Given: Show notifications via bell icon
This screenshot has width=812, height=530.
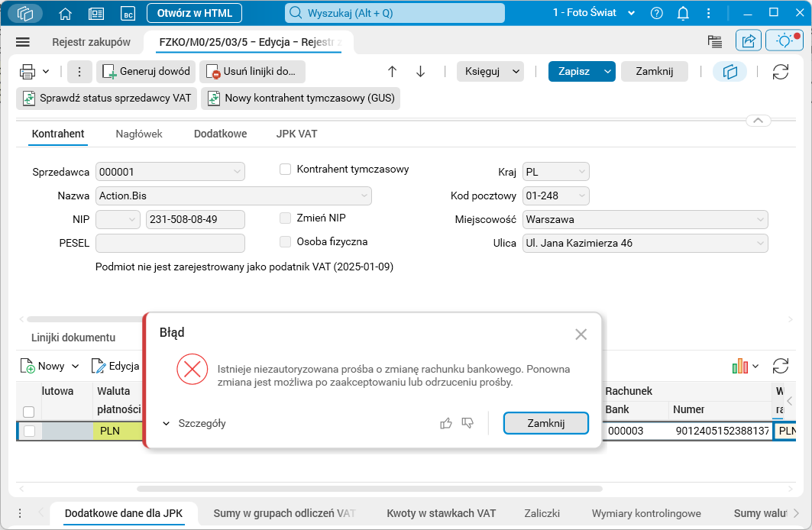Looking at the screenshot, I should (683, 14).
